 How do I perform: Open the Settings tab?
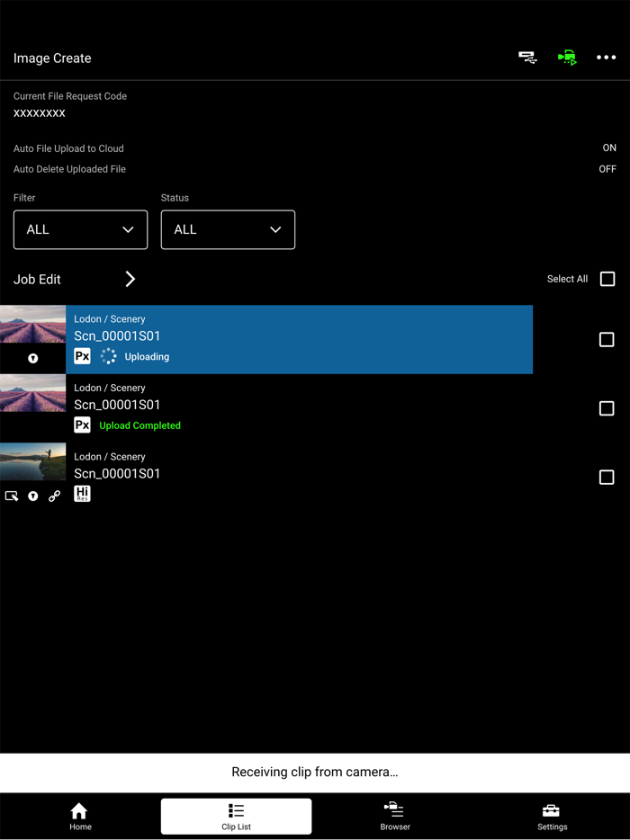pyautogui.click(x=553, y=817)
